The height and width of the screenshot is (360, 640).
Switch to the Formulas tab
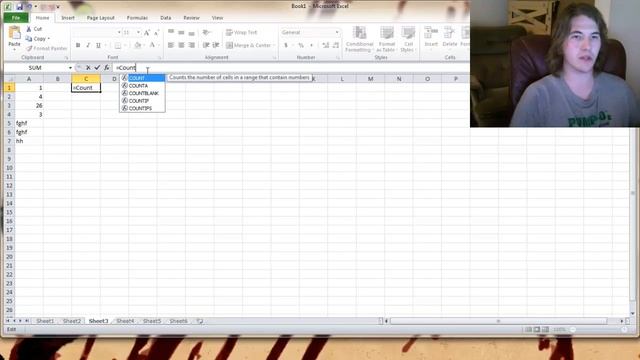point(137,18)
